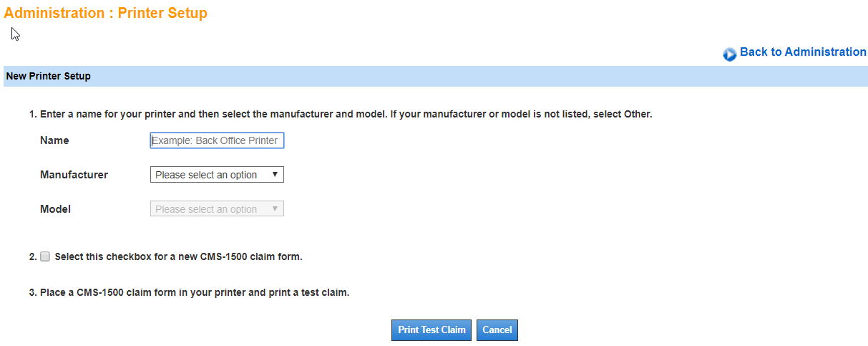The image size is (868, 346).
Task: Click the arrow on the Model combo box
Action: (275, 209)
